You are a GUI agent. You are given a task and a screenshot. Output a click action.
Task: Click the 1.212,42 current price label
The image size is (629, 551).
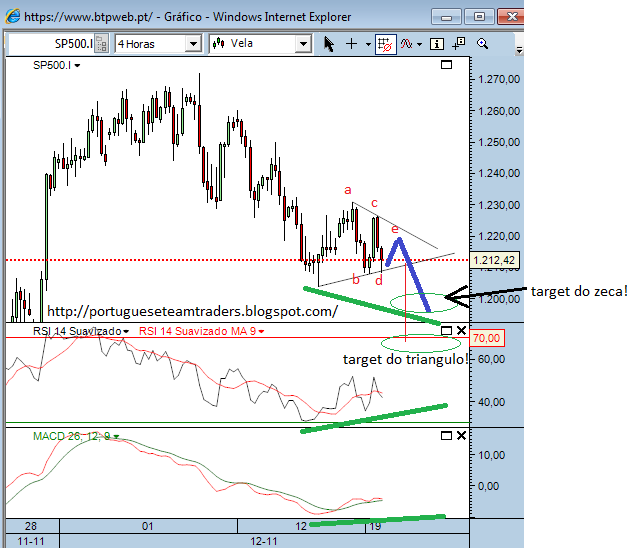(494, 260)
